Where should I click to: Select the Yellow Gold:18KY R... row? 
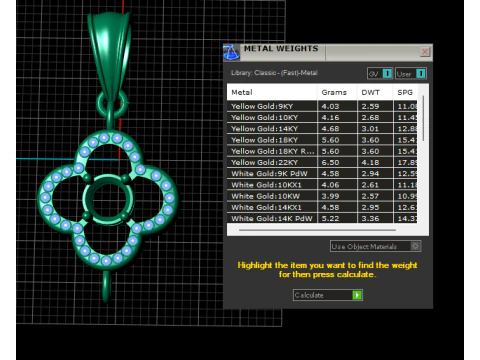pos(322,151)
